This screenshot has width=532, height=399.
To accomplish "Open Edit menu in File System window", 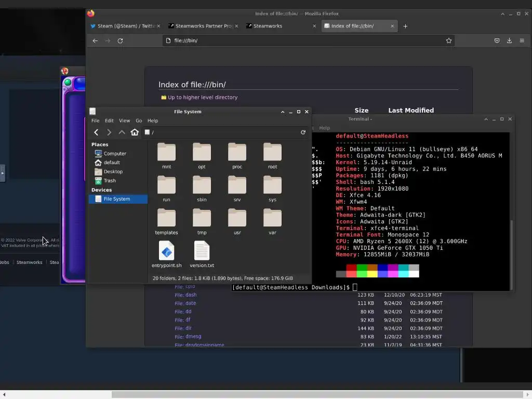I will point(109,121).
